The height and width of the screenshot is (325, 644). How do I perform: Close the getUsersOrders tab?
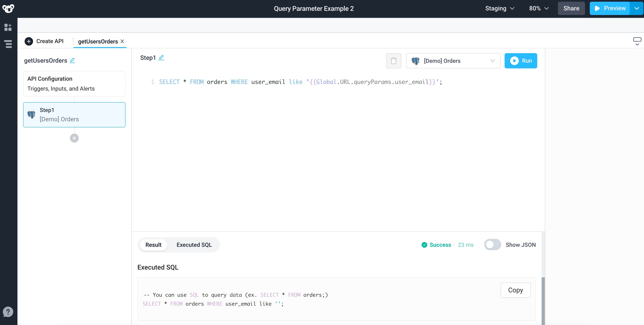(x=122, y=41)
